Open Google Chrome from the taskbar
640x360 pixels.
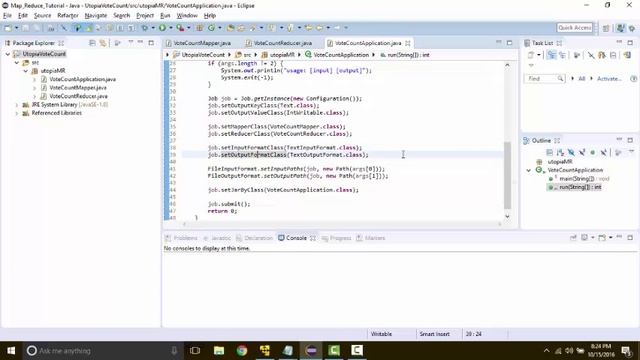pyautogui.click(x=242, y=350)
